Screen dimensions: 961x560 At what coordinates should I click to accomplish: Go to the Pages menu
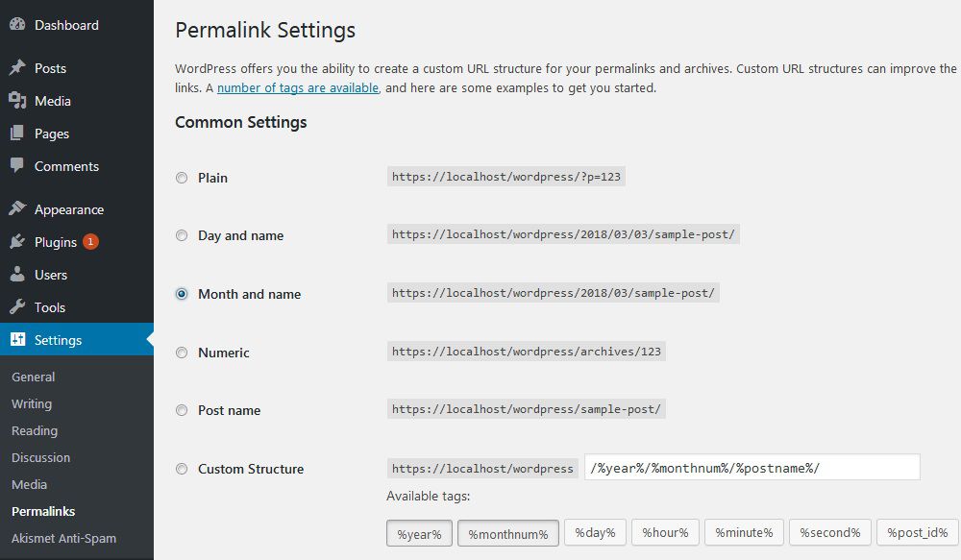coord(52,134)
